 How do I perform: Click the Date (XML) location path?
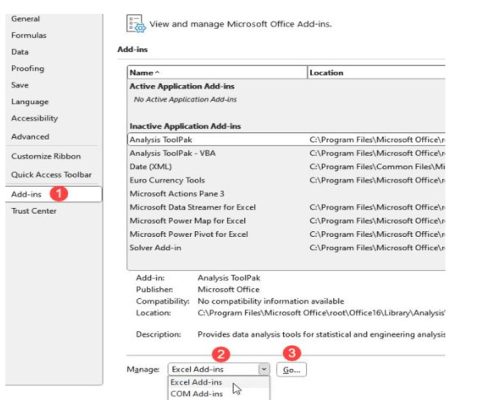[377, 167]
